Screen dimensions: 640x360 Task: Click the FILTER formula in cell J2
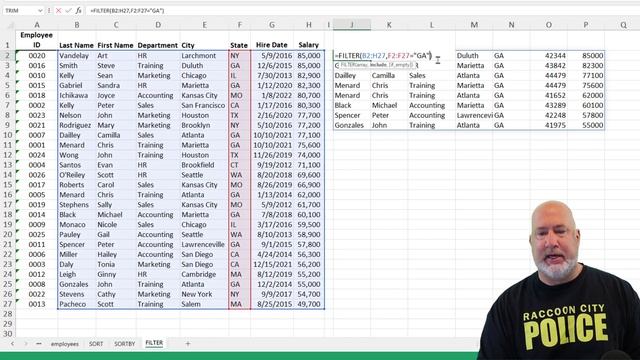[x=383, y=56]
